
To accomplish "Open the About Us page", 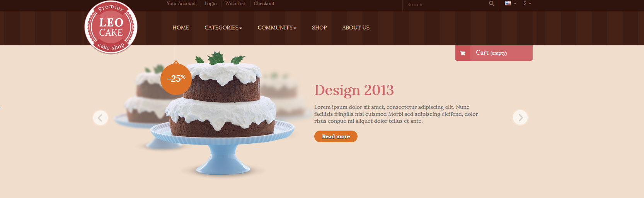I will [x=356, y=28].
